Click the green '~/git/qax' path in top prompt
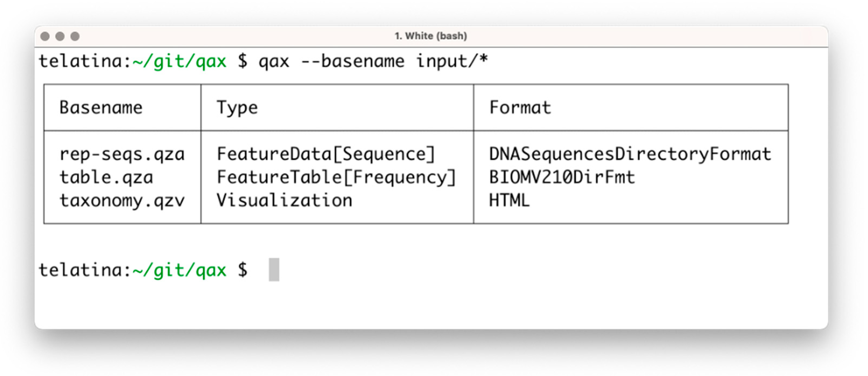This screenshot has height=376, width=868. (180, 61)
